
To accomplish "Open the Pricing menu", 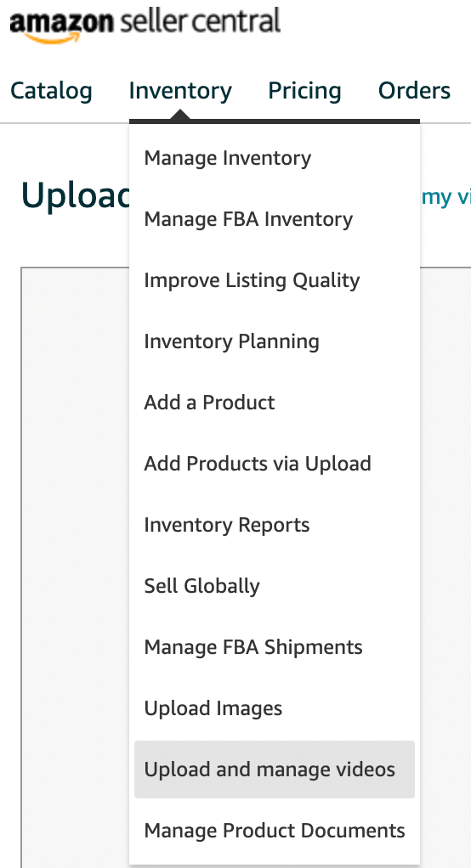I will (304, 91).
